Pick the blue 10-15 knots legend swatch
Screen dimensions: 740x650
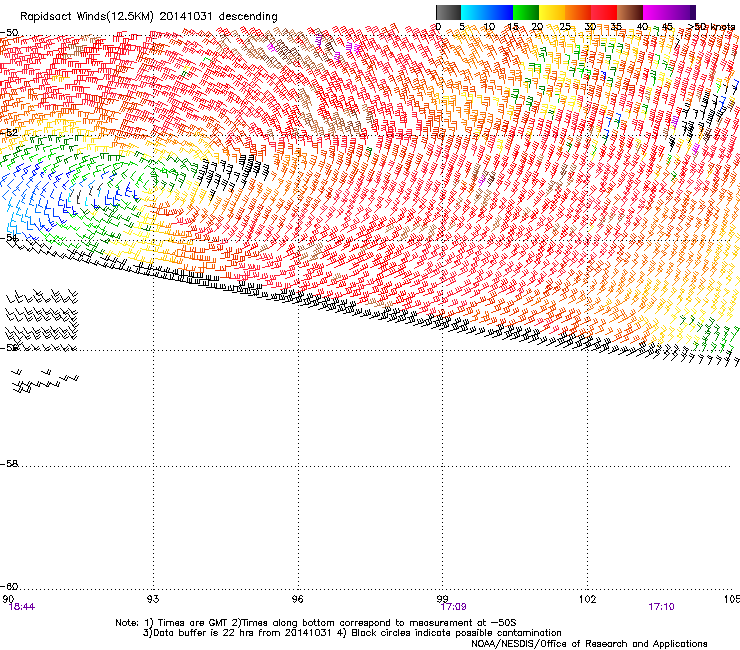pyautogui.click(x=500, y=12)
